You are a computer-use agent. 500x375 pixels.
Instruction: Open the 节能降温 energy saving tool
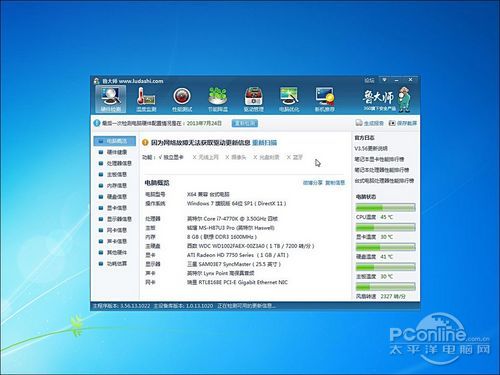[218, 99]
